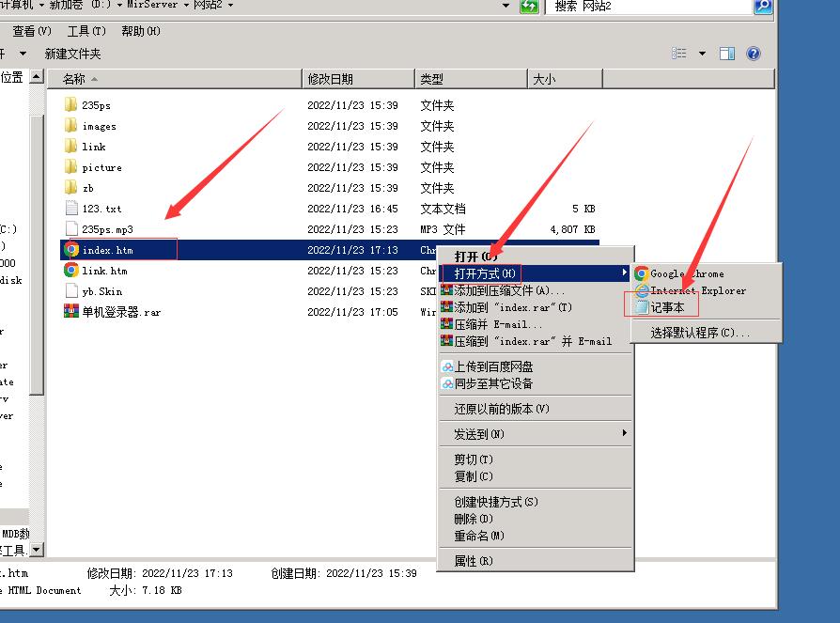840x623 pixels.
Task: Expand the address bar history dropdown
Action: [506, 6]
